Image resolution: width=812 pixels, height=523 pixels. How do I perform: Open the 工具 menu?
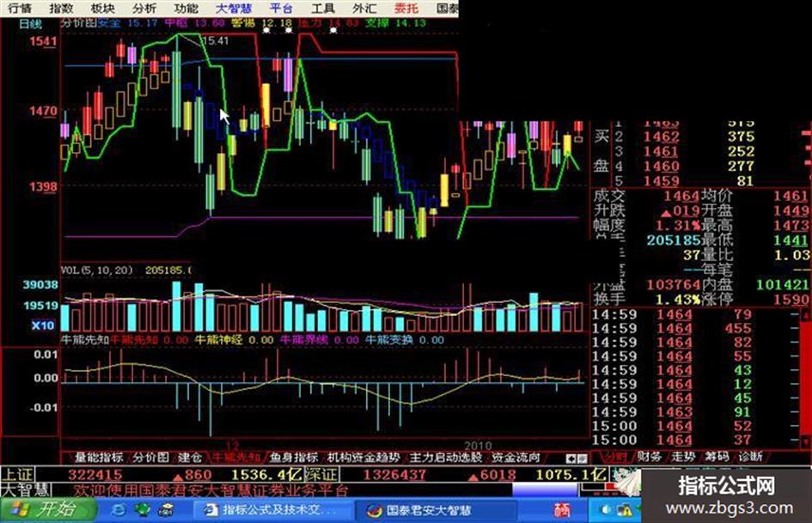pyautogui.click(x=323, y=9)
